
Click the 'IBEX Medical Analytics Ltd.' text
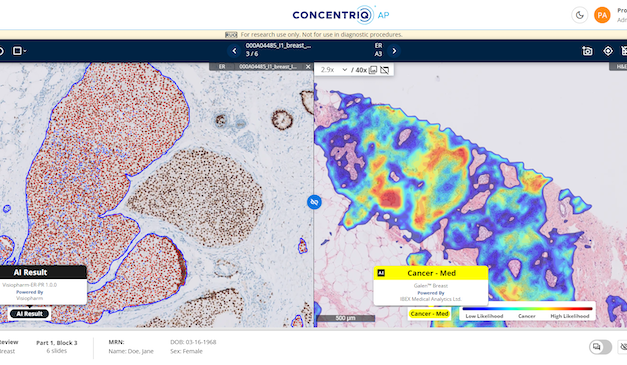click(x=431, y=299)
